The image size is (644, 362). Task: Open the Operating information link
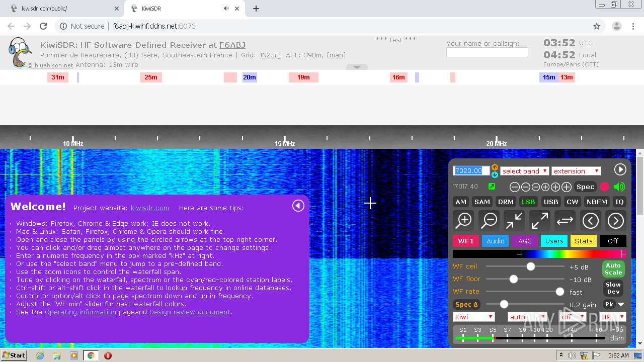click(x=80, y=312)
